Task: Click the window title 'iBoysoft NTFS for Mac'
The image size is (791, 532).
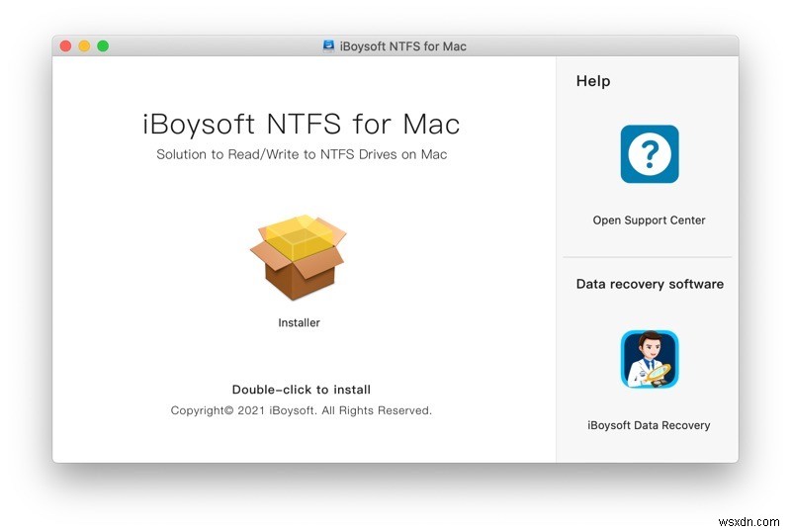Action: click(402, 46)
